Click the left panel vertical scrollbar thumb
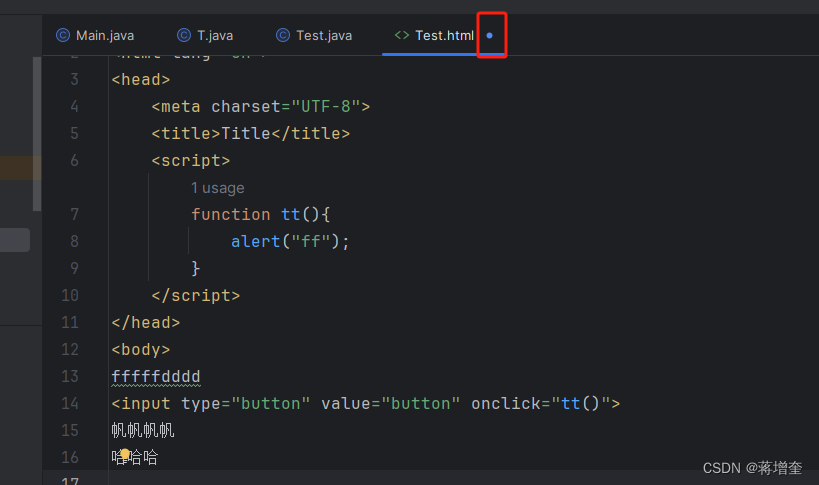819x485 pixels. click(x=37, y=134)
